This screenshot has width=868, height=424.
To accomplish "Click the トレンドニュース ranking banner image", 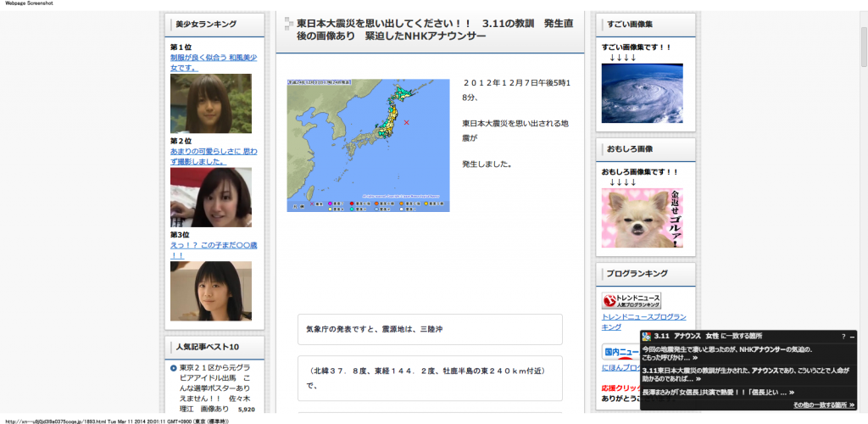I will point(632,301).
